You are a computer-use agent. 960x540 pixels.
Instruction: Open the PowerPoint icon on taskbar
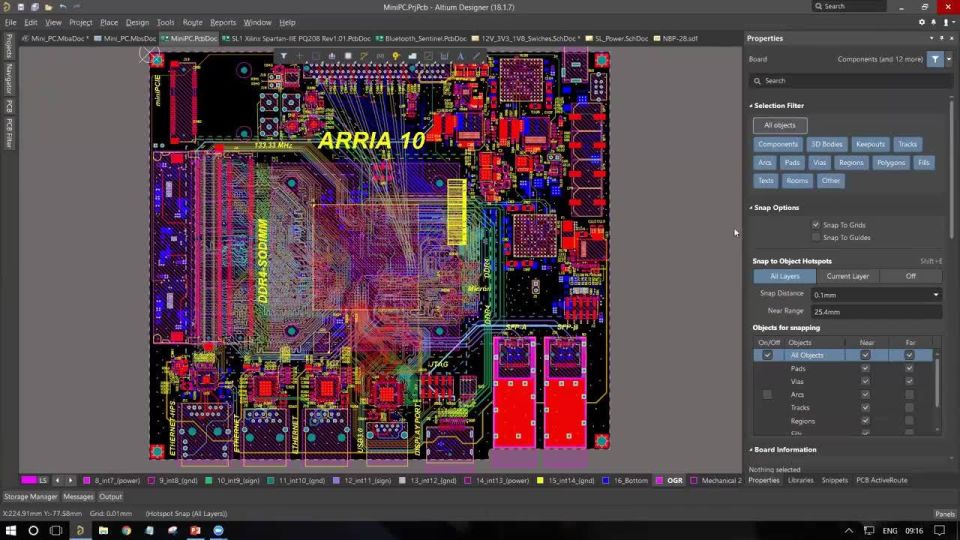click(195, 530)
